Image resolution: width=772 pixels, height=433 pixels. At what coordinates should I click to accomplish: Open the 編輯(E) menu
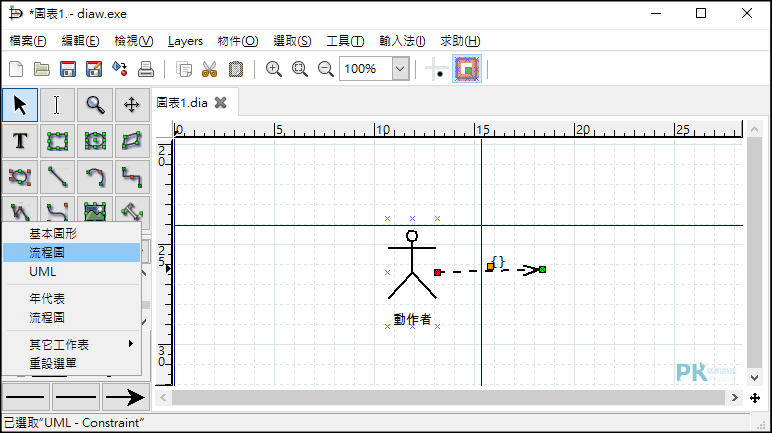click(80, 41)
